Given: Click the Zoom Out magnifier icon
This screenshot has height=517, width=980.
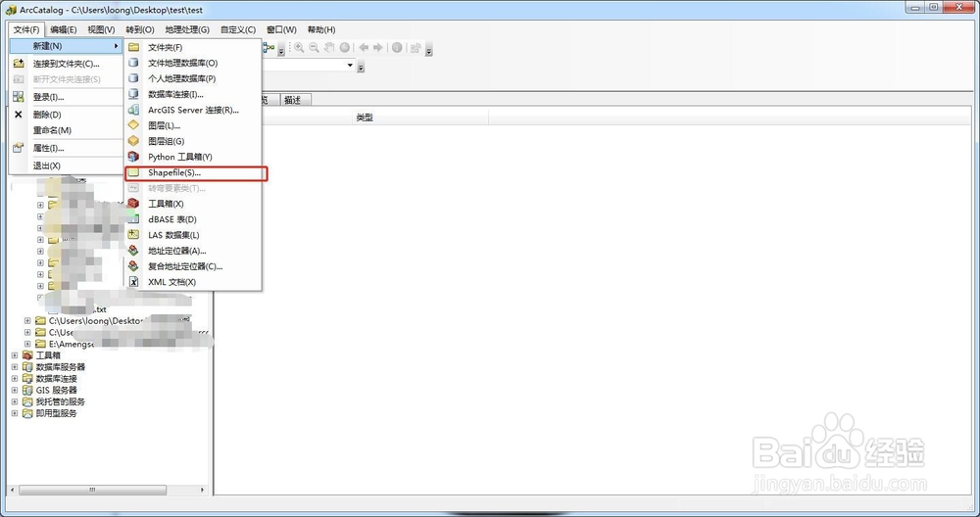Looking at the screenshot, I should tap(314, 47).
